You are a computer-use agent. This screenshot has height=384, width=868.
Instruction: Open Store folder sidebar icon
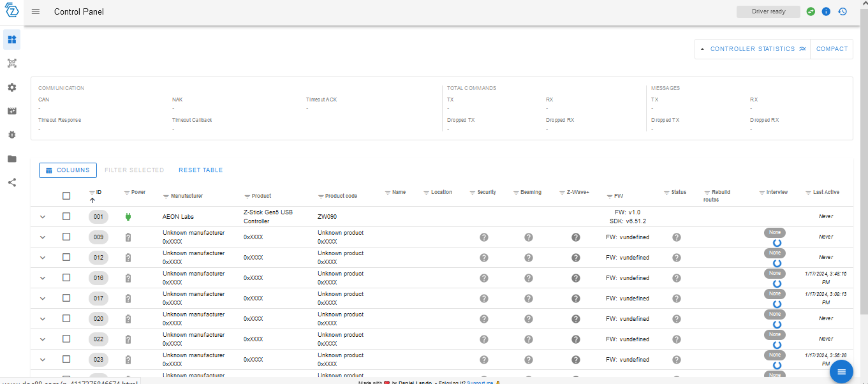11,159
